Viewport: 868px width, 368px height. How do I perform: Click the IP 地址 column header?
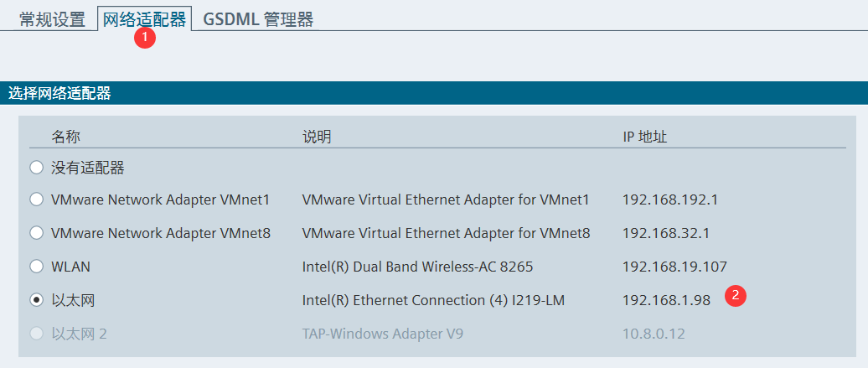tap(645, 137)
